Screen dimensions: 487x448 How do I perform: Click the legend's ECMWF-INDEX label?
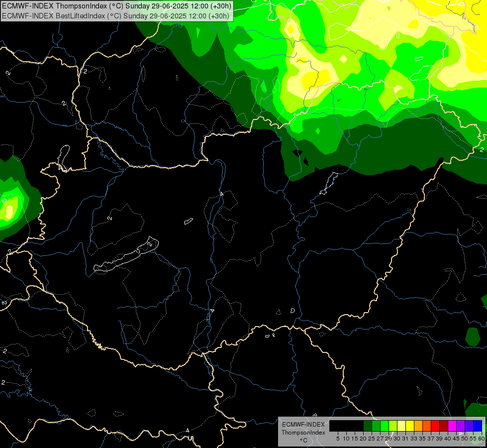303,425
